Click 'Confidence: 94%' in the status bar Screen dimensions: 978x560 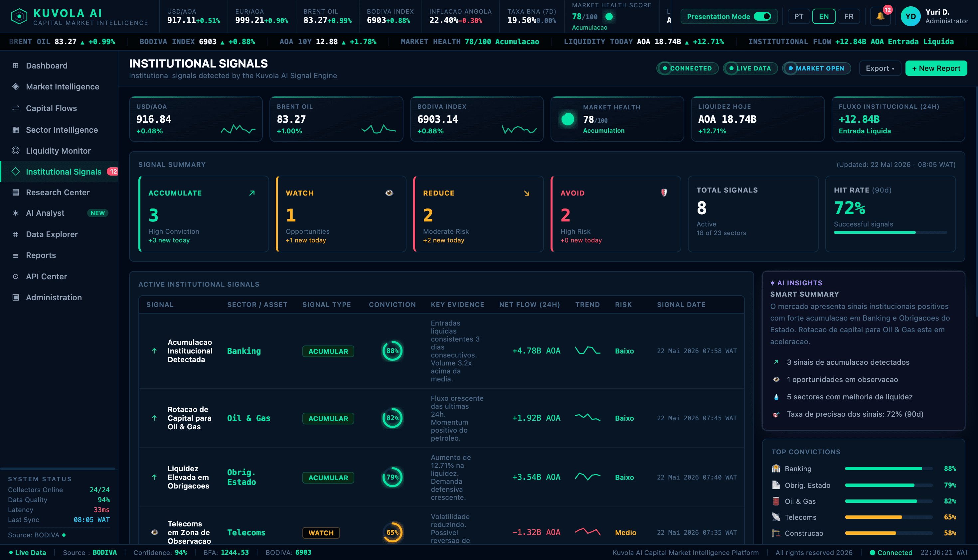point(160,553)
